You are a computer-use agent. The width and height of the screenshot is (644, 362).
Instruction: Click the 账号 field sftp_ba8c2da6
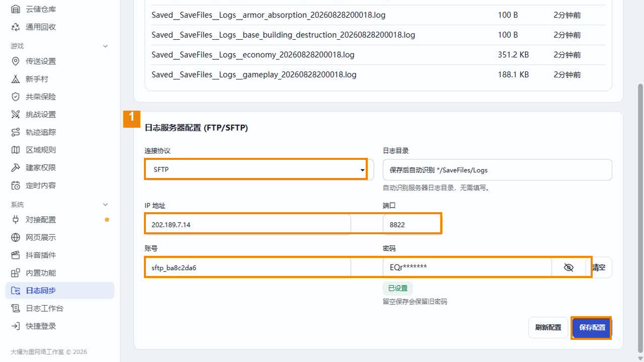click(x=248, y=267)
